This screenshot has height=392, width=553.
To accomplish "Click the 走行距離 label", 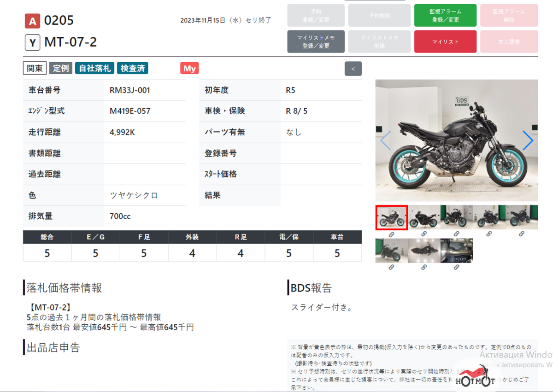I will pos(44,132).
